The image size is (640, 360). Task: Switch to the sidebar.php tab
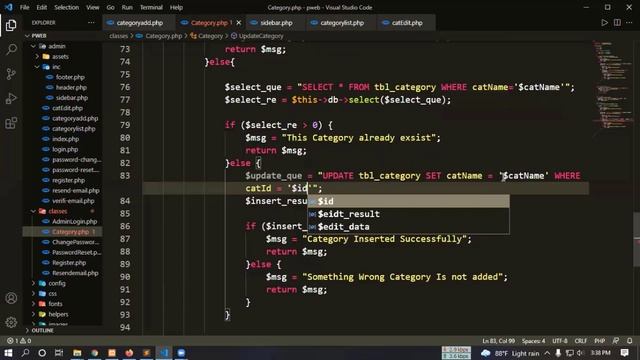click(276, 23)
